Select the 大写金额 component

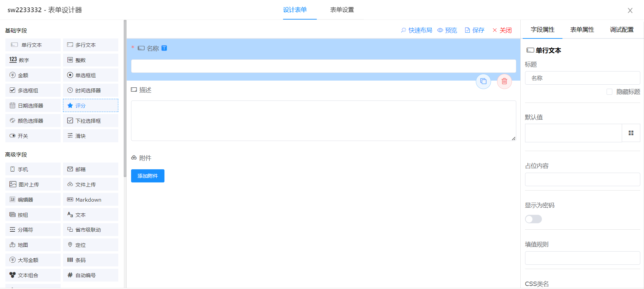33,260
